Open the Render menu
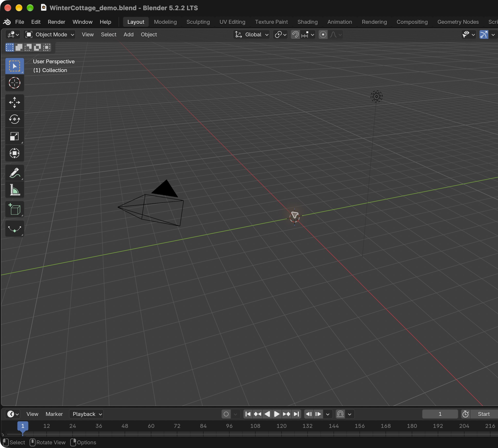Image resolution: width=498 pixels, height=448 pixels. pyautogui.click(x=56, y=22)
